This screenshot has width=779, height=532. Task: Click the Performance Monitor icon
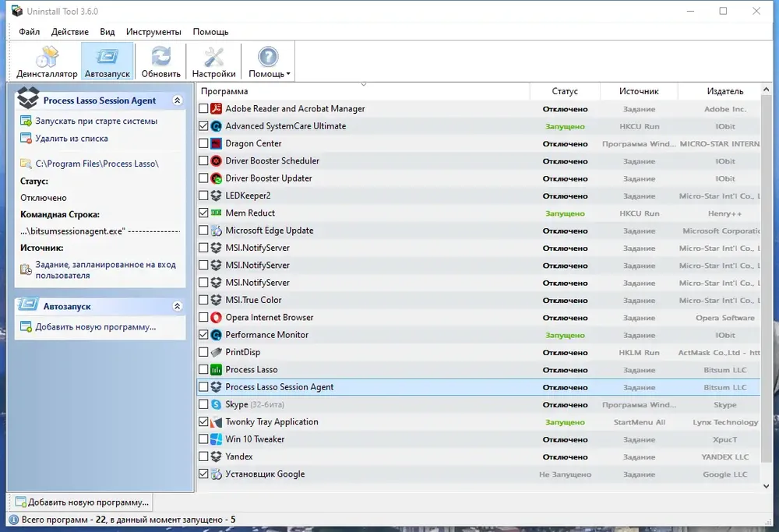tap(216, 334)
